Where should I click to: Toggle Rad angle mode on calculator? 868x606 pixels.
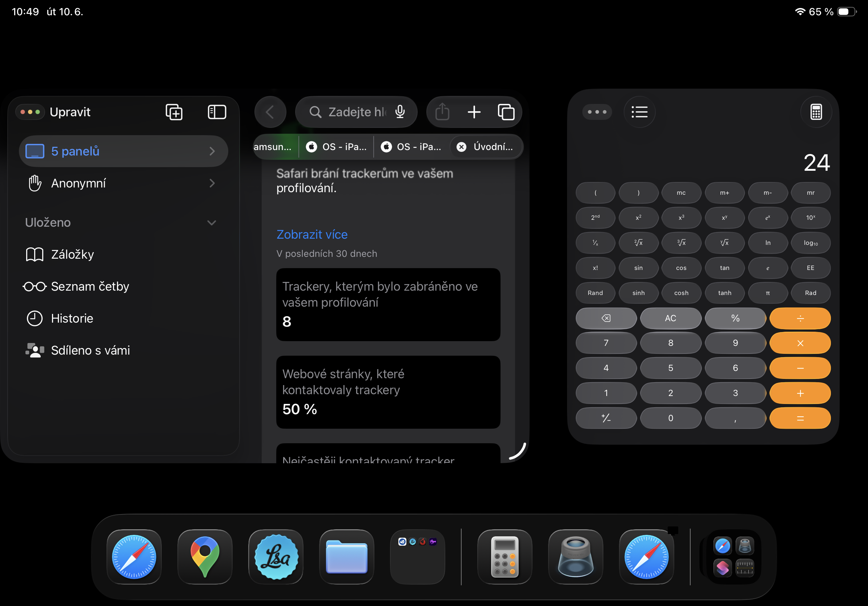810,293
